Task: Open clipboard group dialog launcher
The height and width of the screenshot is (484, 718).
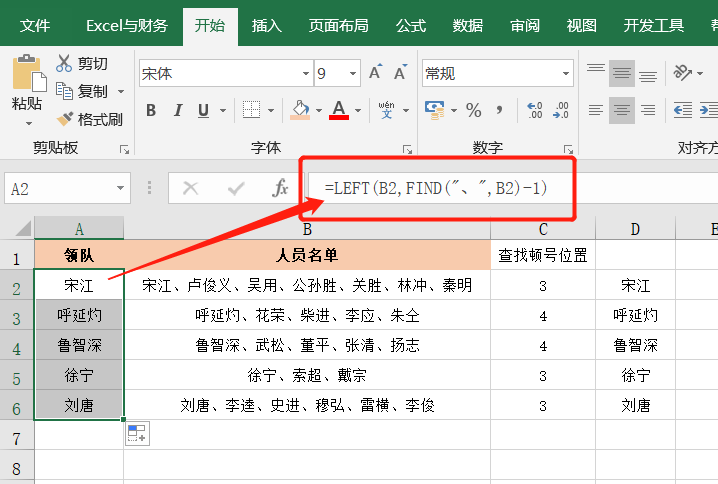Action: click(124, 149)
